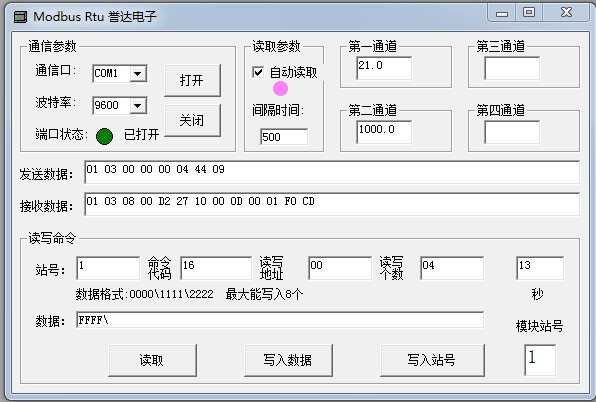This screenshot has height=402, width=596.
Task: Click the 第二通道 value field 1000.0
Action: (384, 132)
